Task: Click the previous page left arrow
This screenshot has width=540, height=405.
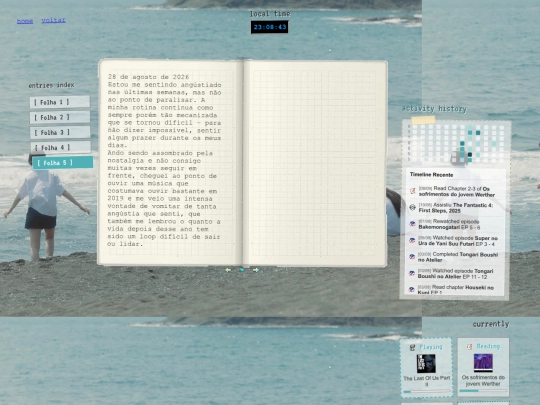Action: pos(228,270)
